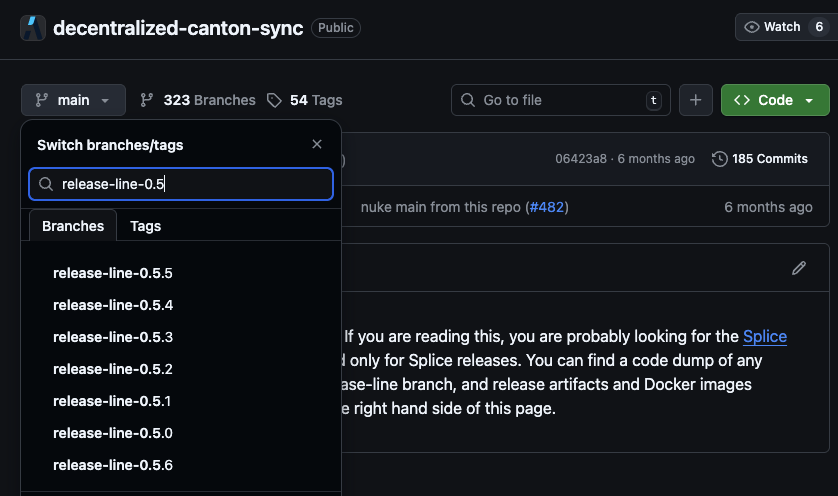The height and width of the screenshot is (496, 838).
Task: Follow the Splice hyperlink
Action: click(765, 336)
